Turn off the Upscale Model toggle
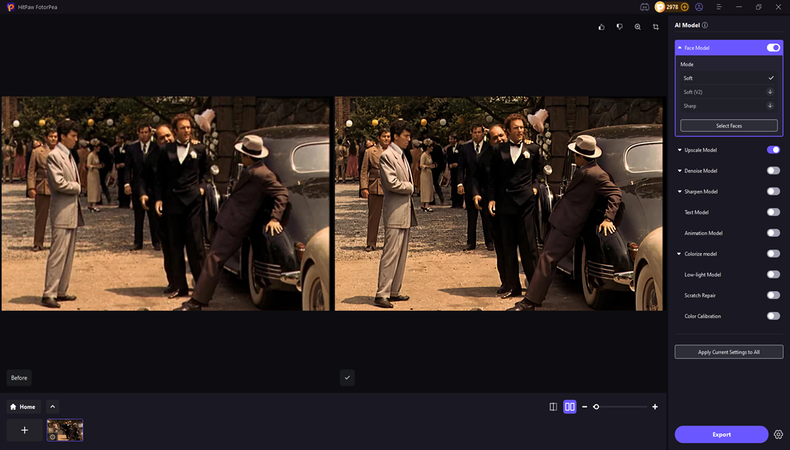The image size is (790, 450). tap(773, 150)
